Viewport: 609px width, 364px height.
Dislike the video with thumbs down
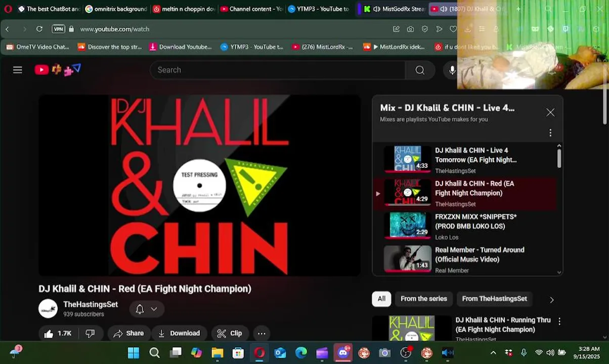pos(91,333)
